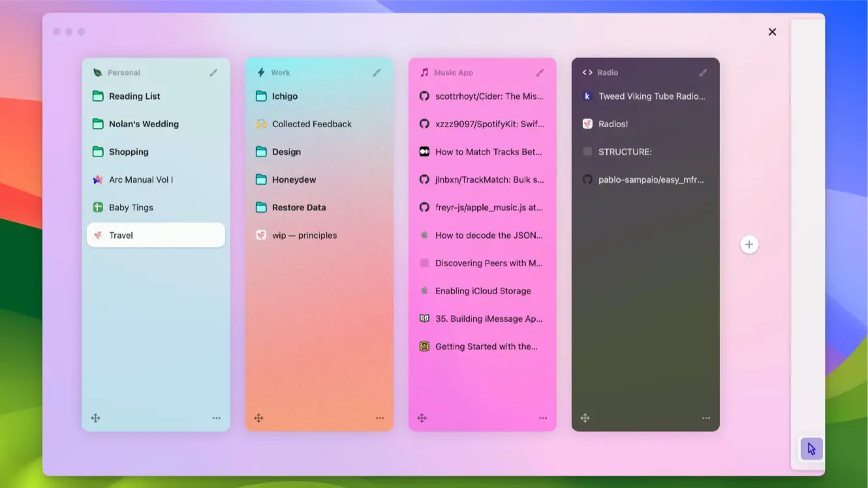
Task: Open Collected Feedback in the Work column
Action: pyautogui.click(x=311, y=123)
